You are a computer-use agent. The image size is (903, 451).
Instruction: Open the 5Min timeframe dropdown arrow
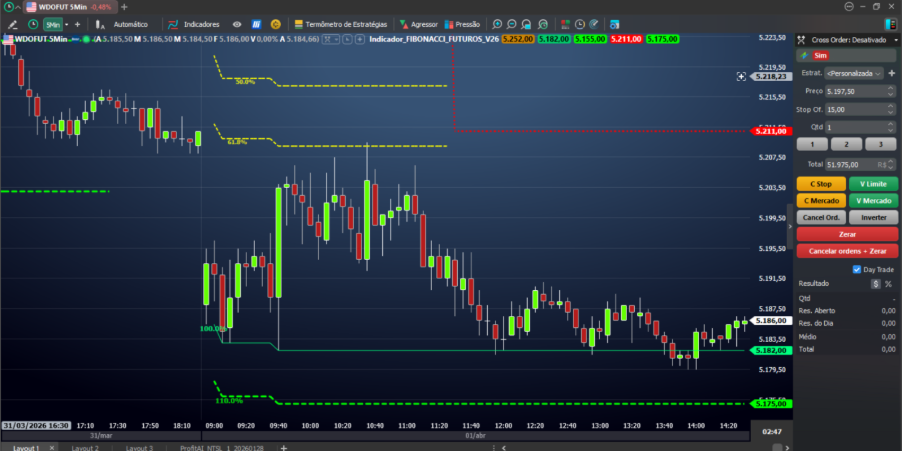coord(67,25)
